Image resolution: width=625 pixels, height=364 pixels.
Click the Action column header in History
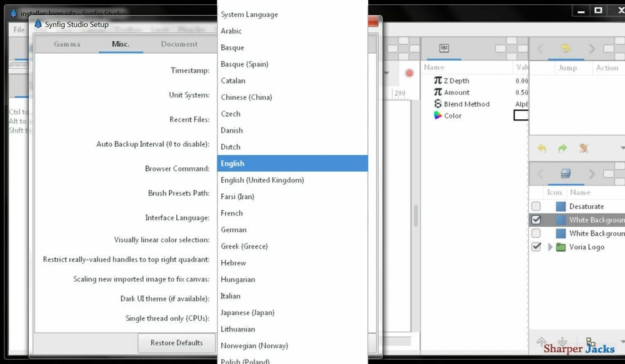point(607,67)
